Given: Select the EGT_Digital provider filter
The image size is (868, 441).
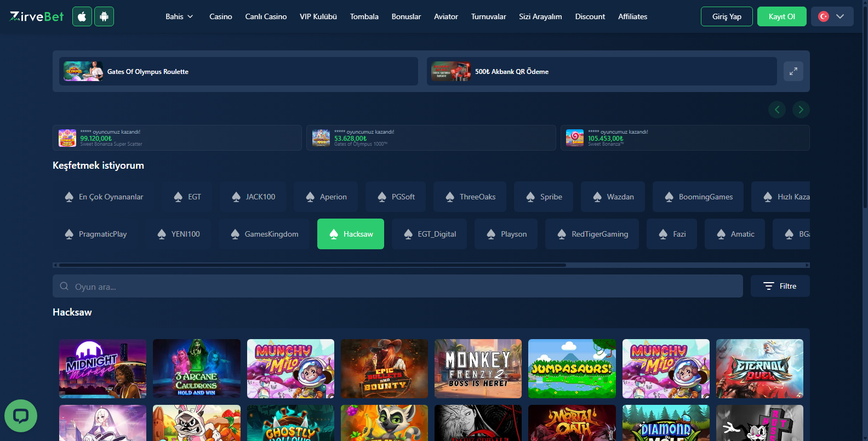Looking at the screenshot, I should [x=430, y=234].
